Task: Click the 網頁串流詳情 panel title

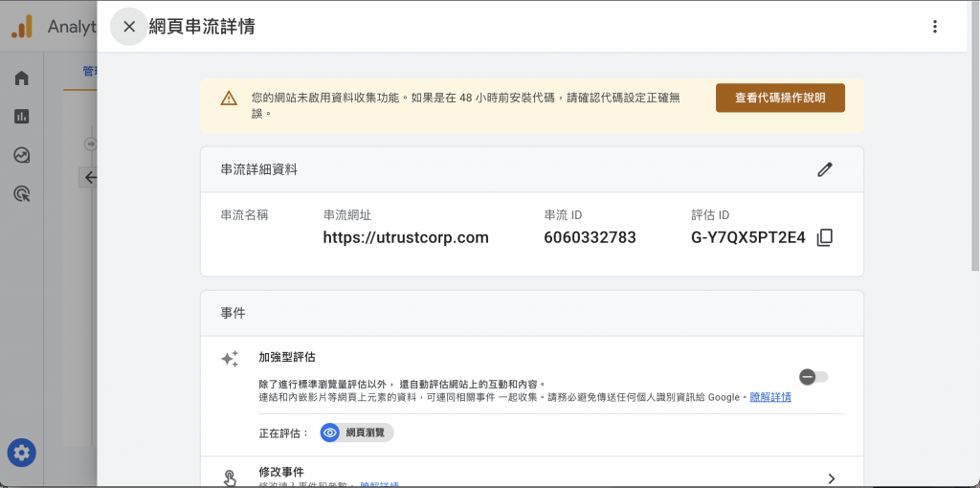Action: pyautogui.click(x=202, y=27)
